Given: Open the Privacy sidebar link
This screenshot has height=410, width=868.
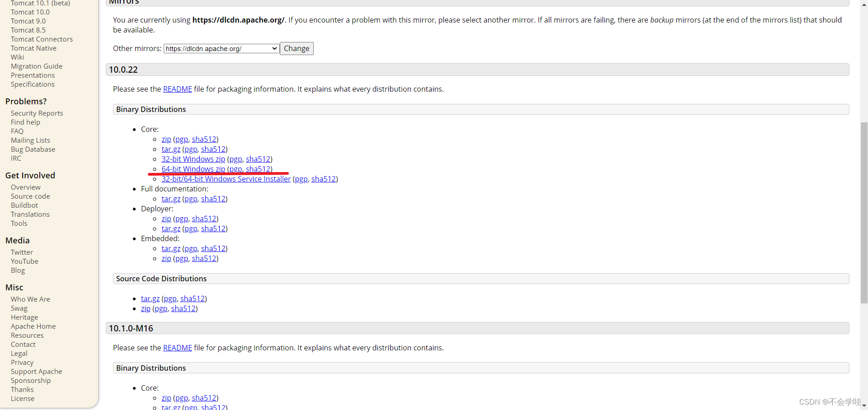Looking at the screenshot, I should pyautogui.click(x=22, y=363).
